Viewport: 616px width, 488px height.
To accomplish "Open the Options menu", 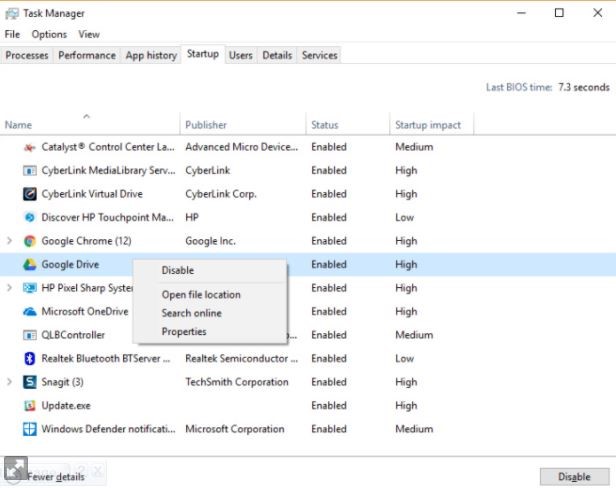I will 49,35.
